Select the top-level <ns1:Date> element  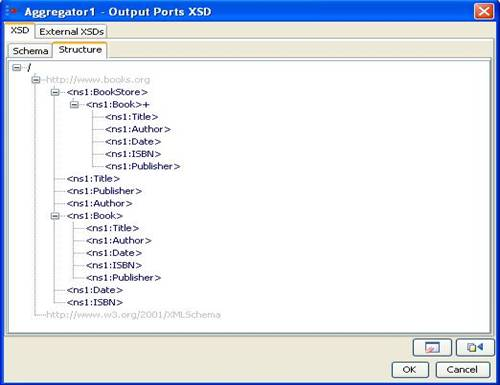[x=95, y=290]
